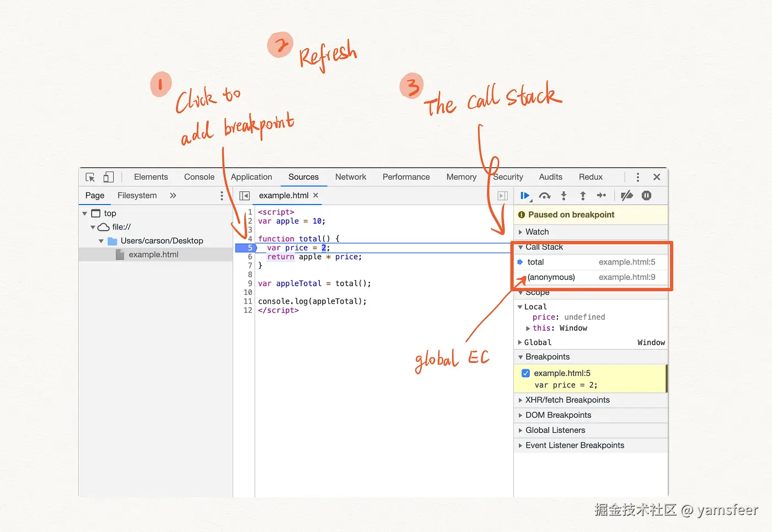
Task: Hide the navigator sidebar icon
Action: pyautogui.click(x=244, y=196)
